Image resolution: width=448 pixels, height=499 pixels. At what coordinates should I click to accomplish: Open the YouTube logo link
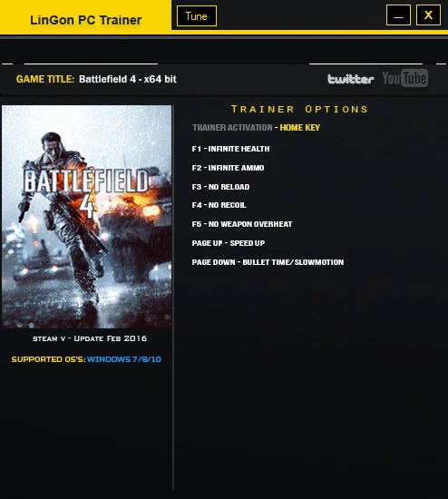(x=405, y=78)
